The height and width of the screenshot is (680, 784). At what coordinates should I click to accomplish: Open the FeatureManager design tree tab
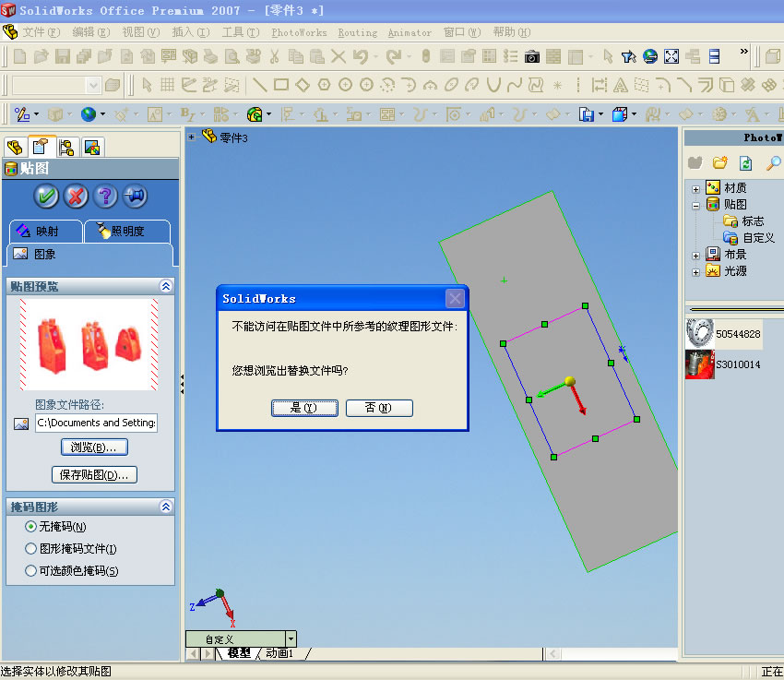click(x=15, y=148)
